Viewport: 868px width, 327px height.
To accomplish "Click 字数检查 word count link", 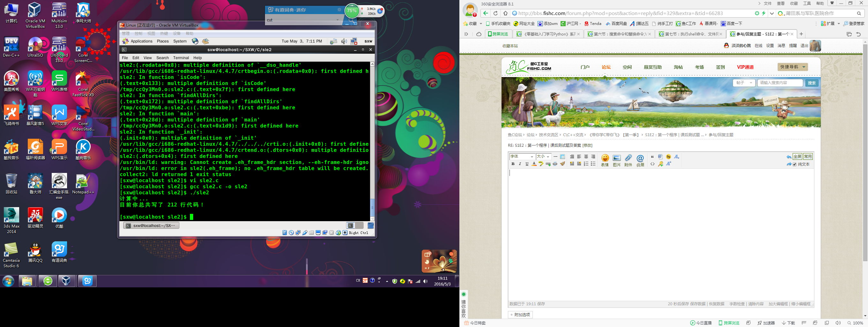I will [x=737, y=304].
